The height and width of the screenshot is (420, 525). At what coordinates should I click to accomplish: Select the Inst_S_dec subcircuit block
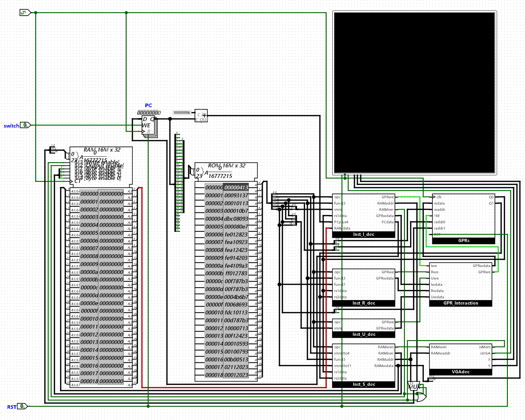coord(363,366)
